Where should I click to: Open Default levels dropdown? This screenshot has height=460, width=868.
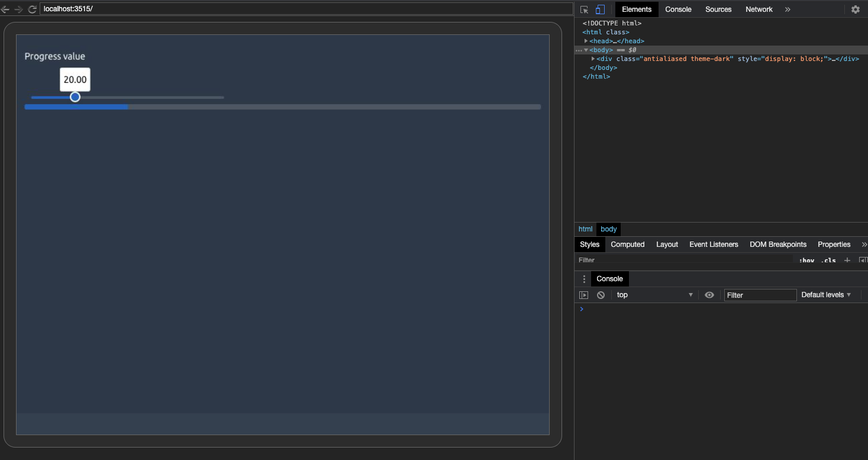click(826, 295)
